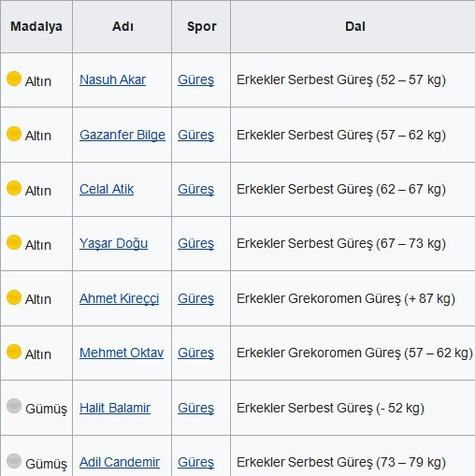Image resolution: width=475 pixels, height=476 pixels.
Task: Follow the Adil Candemir link
Action: pos(120,462)
